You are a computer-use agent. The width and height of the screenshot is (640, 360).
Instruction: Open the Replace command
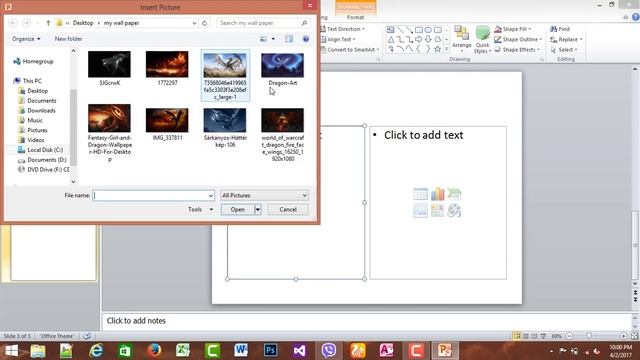tap(566, 39)
